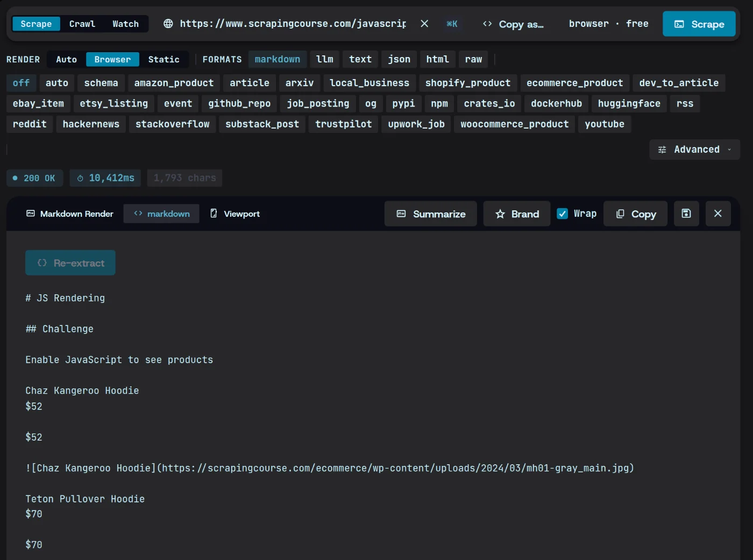The image size is (753, 560).
Task: Choose the text output format
Action: (360, 59)
